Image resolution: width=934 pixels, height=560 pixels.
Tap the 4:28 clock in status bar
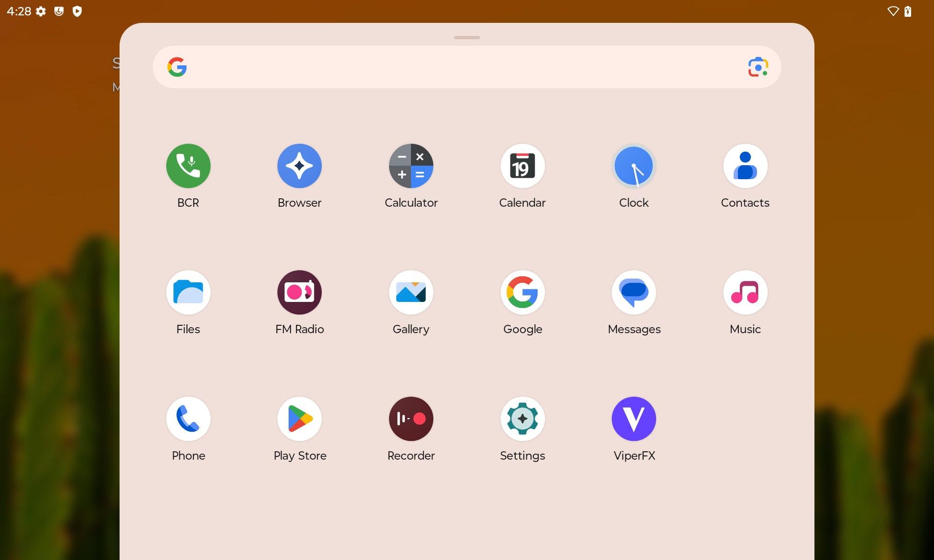coord(19,11)
